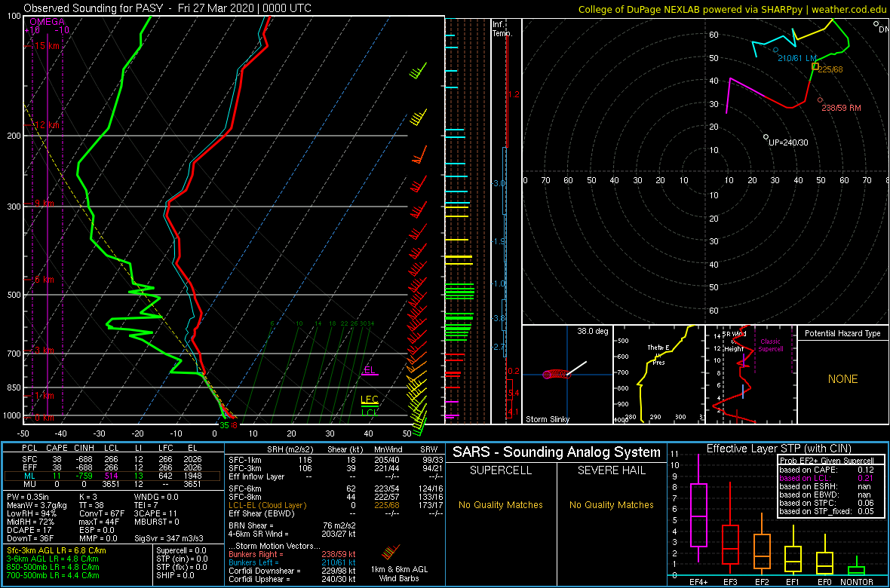The width and height of the screenshot is (890, 588).
Task: Click the Inf. Temp. panel label
Action: point(502,29)
